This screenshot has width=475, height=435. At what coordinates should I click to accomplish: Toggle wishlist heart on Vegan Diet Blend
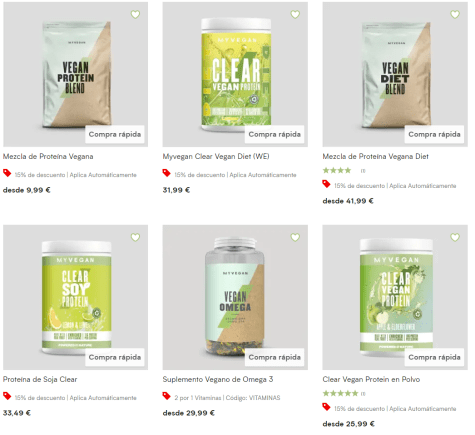pyautogui.click(x=455, y=14)
